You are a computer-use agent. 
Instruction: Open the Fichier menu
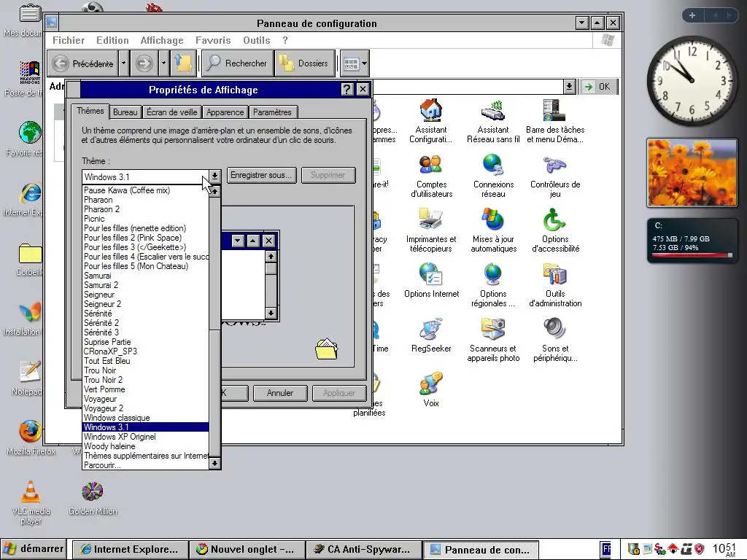click(69, 41)
